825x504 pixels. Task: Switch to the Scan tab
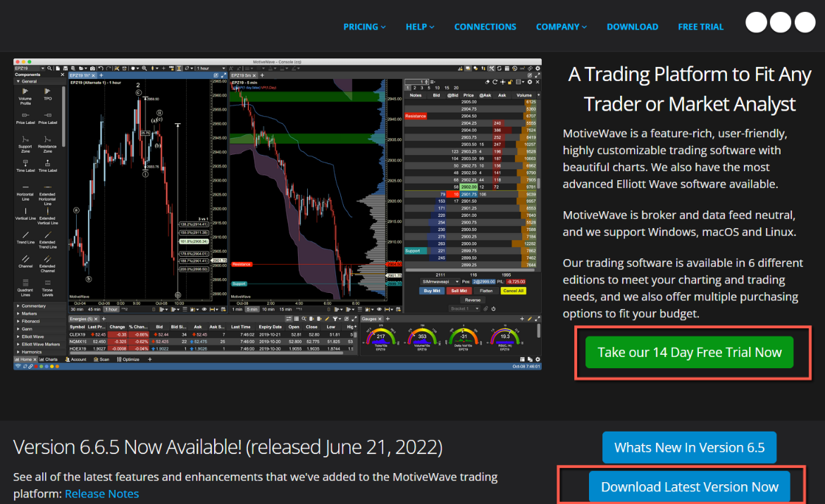point(101,360)
